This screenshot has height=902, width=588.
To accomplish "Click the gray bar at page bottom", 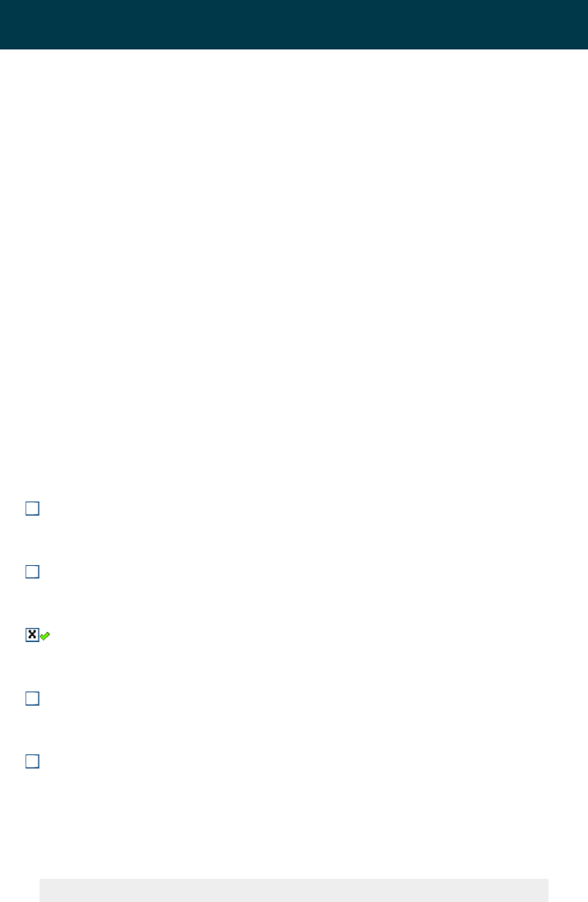I will coord(294,890).
